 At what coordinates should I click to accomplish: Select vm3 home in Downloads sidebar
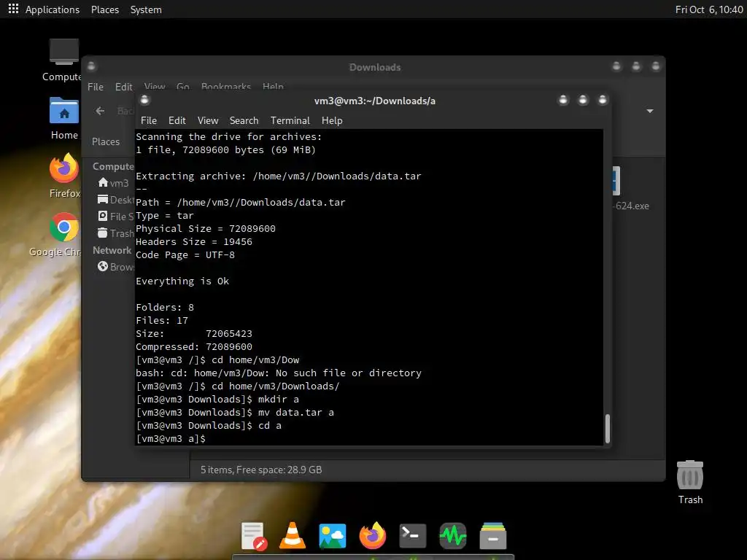pyautogui.click(x=113, y=183)
